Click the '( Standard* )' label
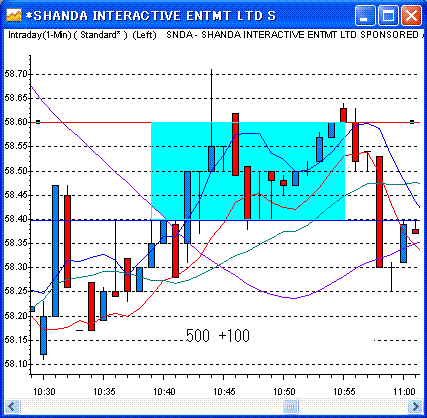Viewport: 427px width, 418px height. tap(100, 35)
